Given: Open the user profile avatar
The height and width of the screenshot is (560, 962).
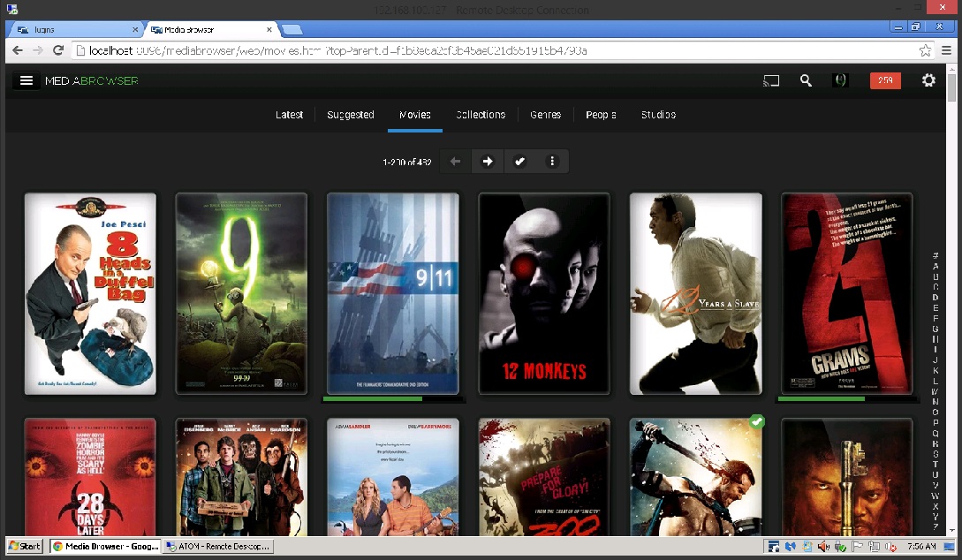Looking at the screenshot, I should click(840, 80).
